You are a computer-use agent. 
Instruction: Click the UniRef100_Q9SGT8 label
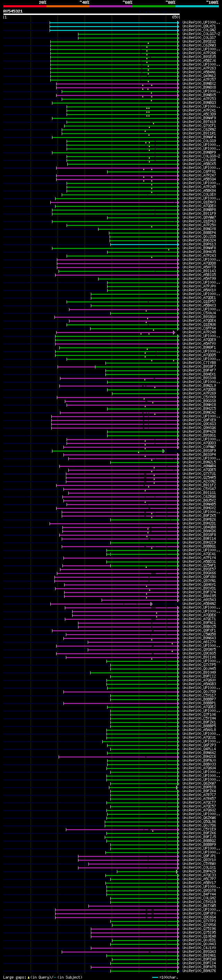pos(199,890)
